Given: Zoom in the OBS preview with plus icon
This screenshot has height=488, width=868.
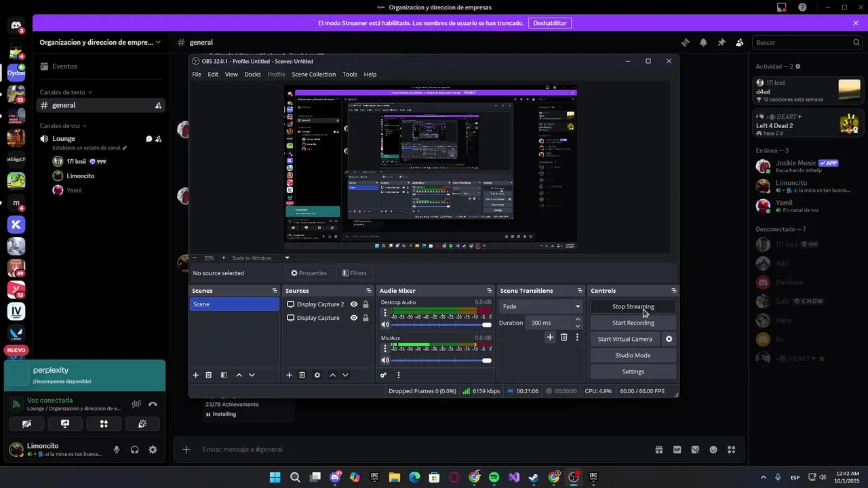Looking at the screenshot, I should (x=224, y=258).
